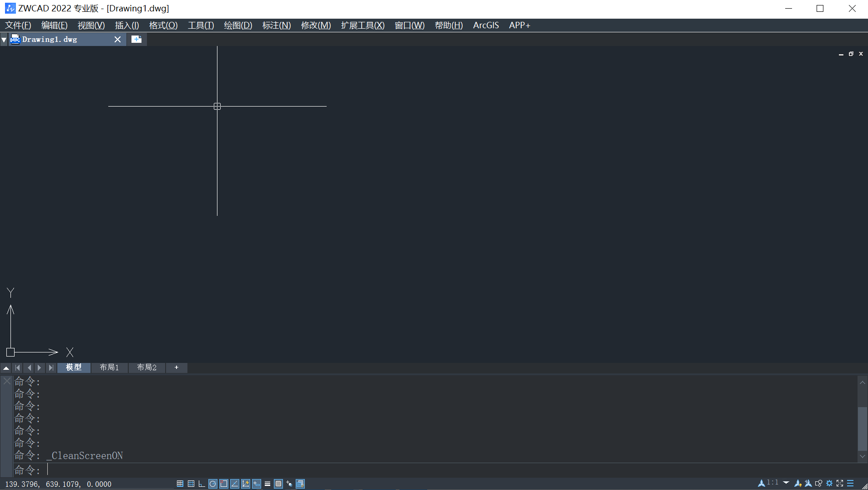The height and width of the screenshot is (490, 868).
Task: Toggle transparency display in status bar
Action: (278, 484)
